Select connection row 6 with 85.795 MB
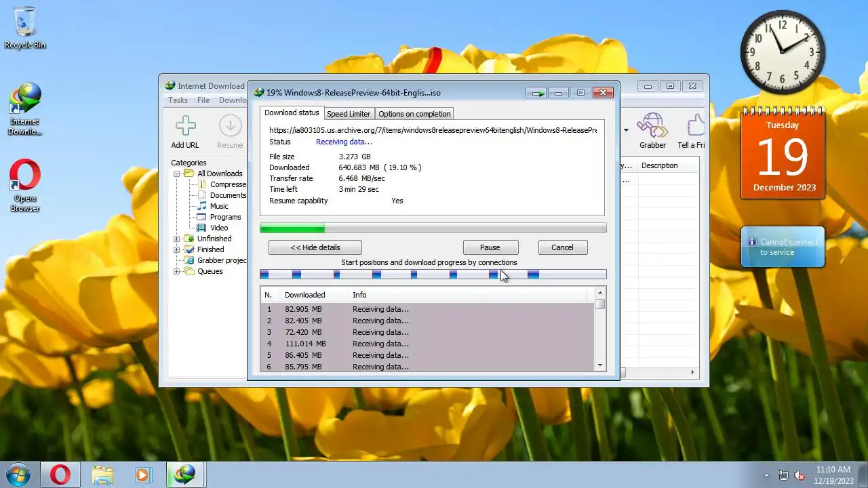This screenshot has height=488, width=868. [x=427, y=366]
